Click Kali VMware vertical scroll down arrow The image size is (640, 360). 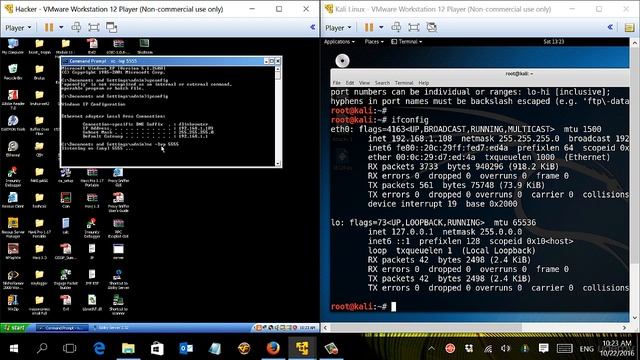(635, 318)
